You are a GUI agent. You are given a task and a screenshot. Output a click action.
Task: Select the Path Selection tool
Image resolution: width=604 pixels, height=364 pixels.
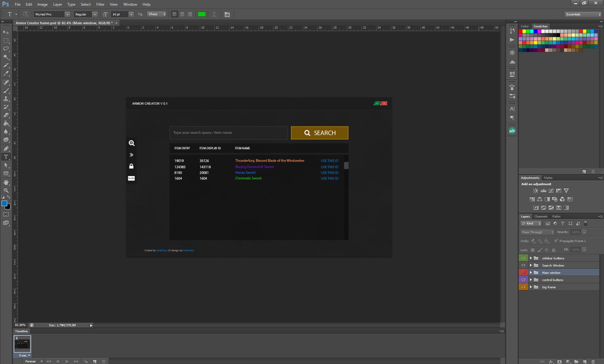pos(6,165)
